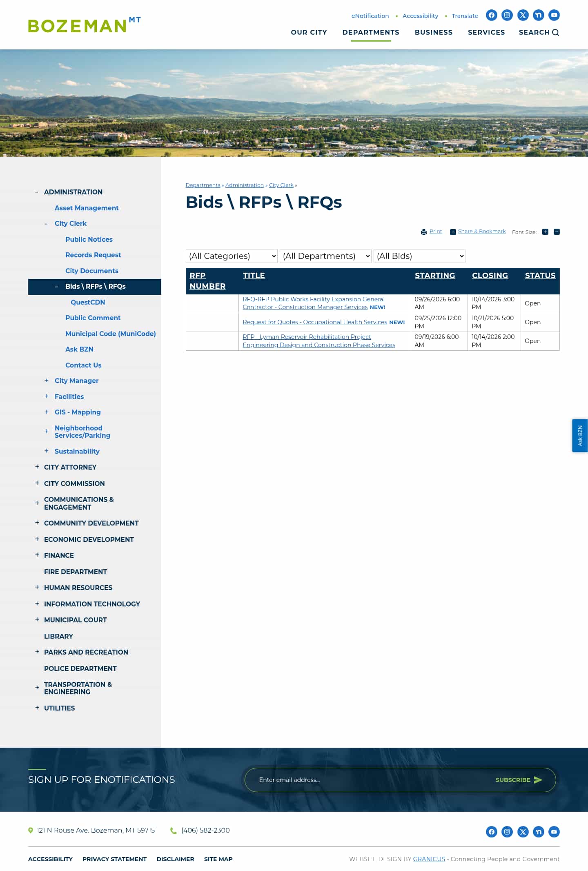Increase font size with the plus icon

click(545, 232)
